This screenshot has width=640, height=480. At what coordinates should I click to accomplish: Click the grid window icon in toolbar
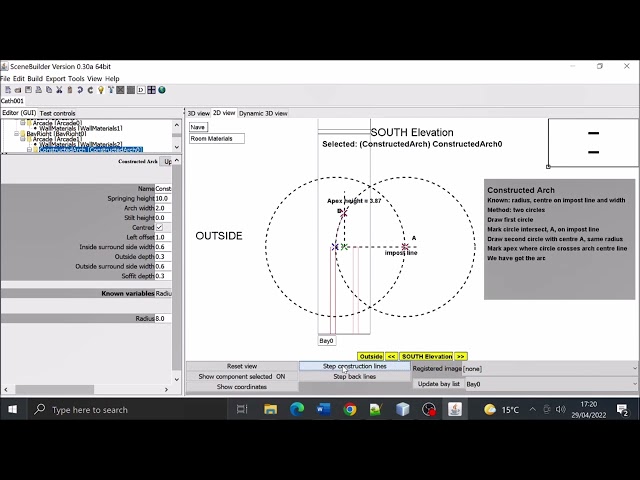click(x=151, y=90)
